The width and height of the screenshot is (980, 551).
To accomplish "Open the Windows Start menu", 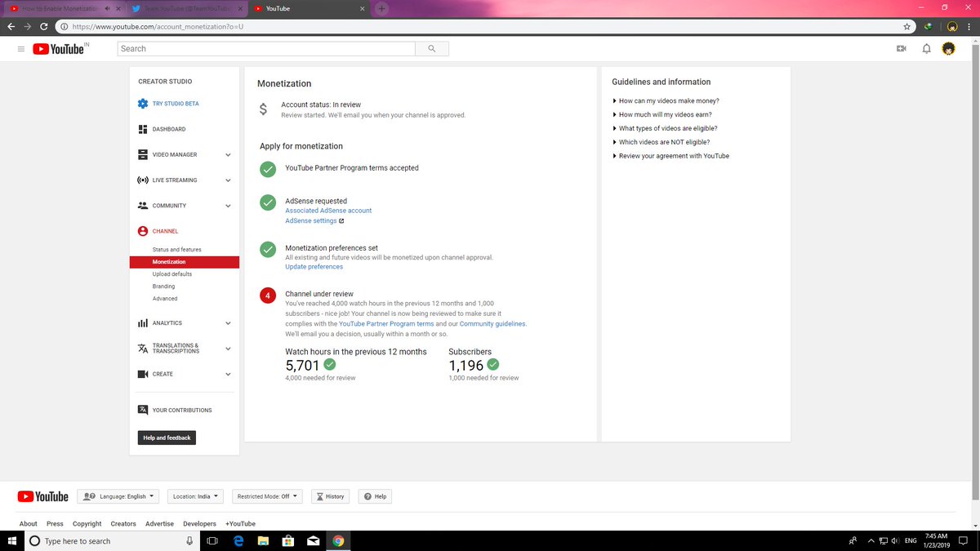I will [x=11, y=540].
